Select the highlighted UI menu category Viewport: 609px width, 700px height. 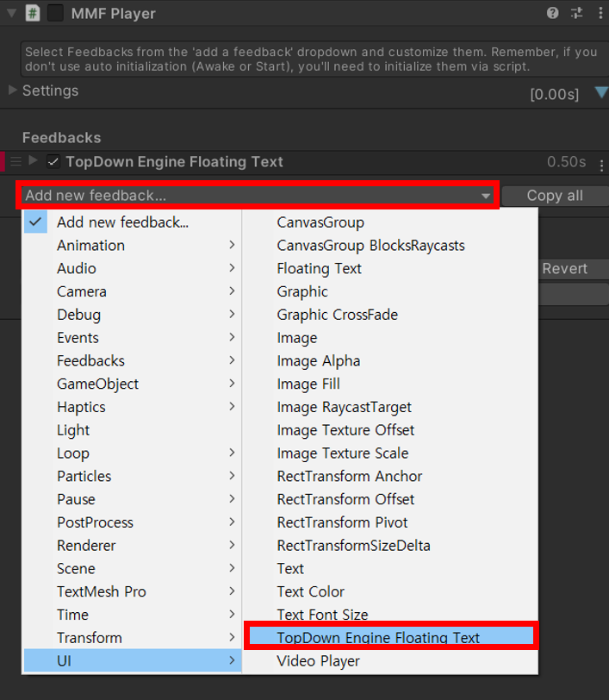tap(133, 660)
